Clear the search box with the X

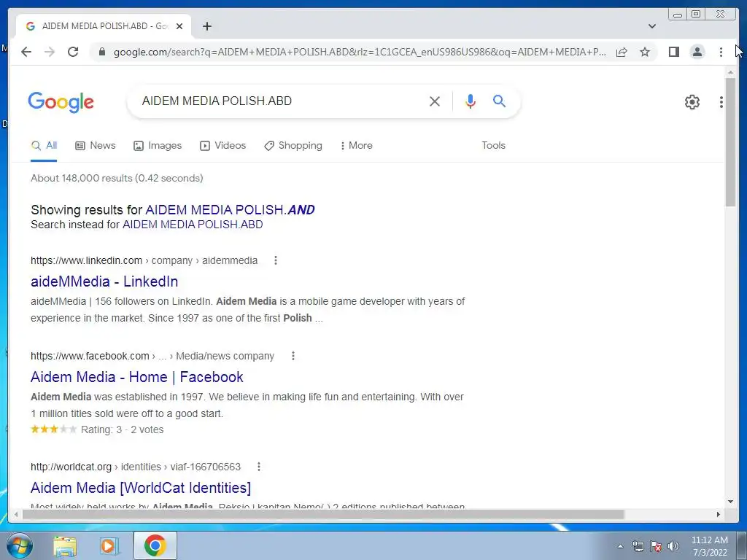click(x=435, y=101)
